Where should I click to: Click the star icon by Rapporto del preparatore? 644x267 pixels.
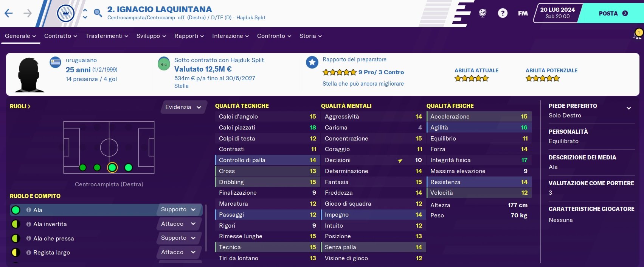[312, 62]
